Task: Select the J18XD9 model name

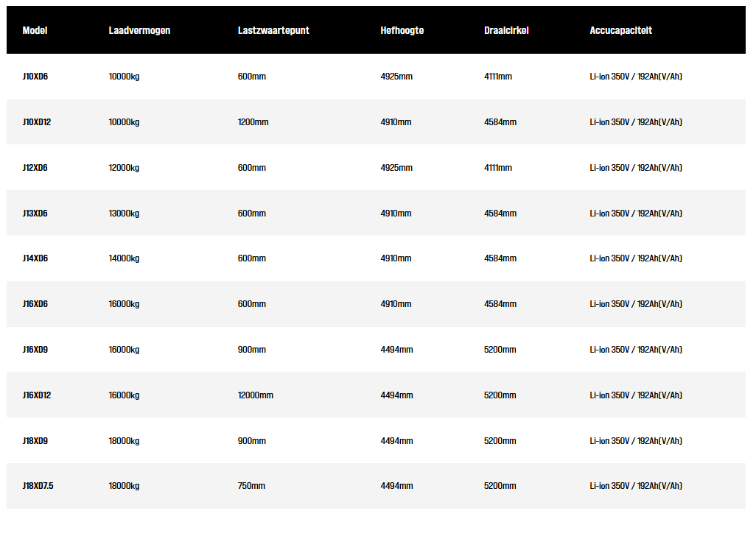Action: (x=35, y=441)
